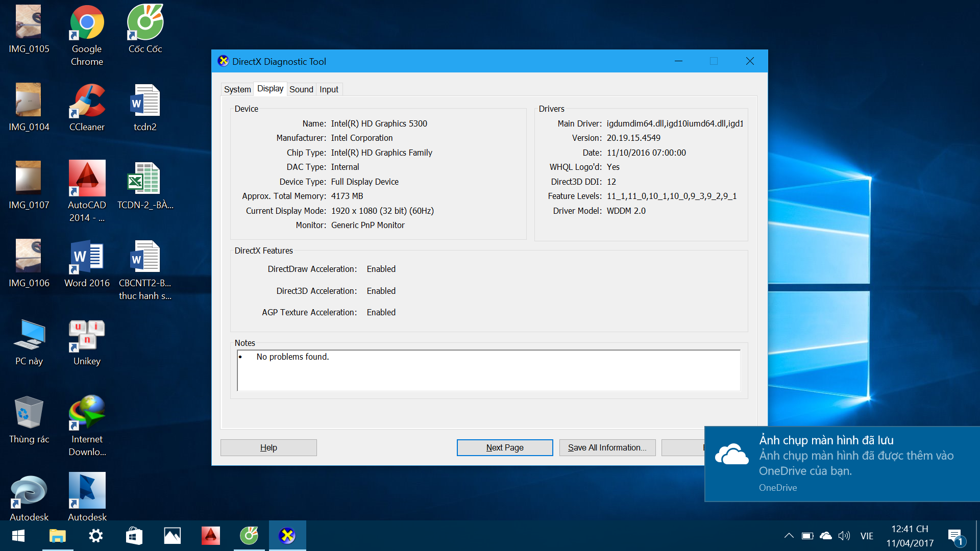Switch to the System tab
Image resolution: width=980 pixels, height=551 pixels.
[237, 89]
